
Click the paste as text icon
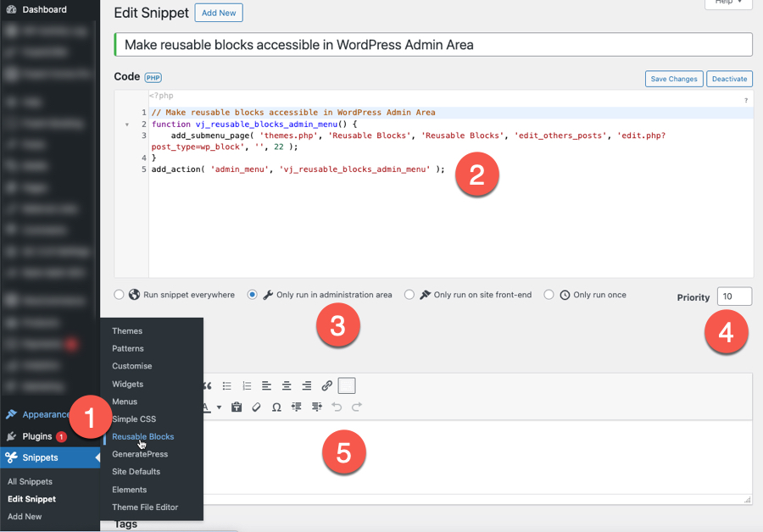click(237, 407)
